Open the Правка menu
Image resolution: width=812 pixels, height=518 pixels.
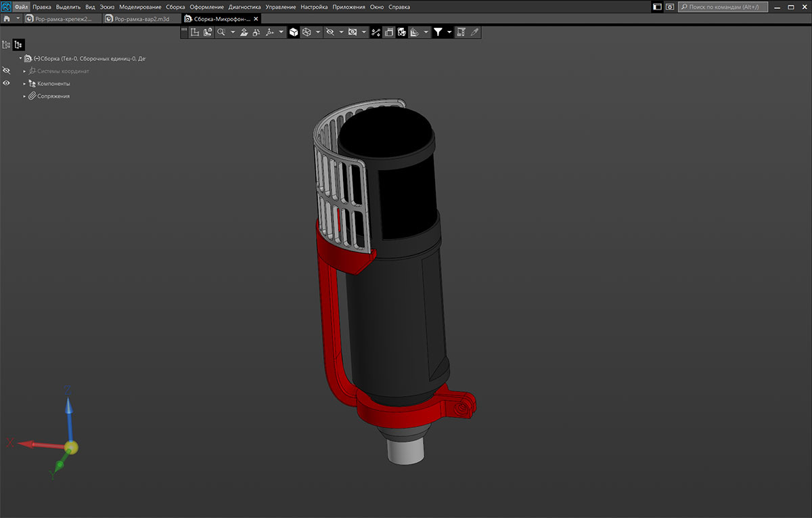(x=42, y=7)
